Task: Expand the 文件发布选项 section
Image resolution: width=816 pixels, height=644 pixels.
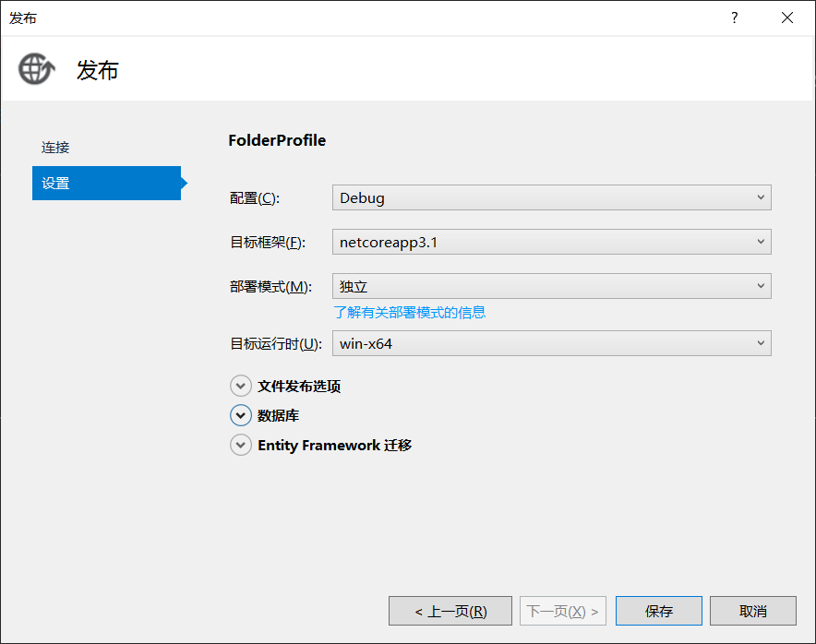Action: [240, 386]
